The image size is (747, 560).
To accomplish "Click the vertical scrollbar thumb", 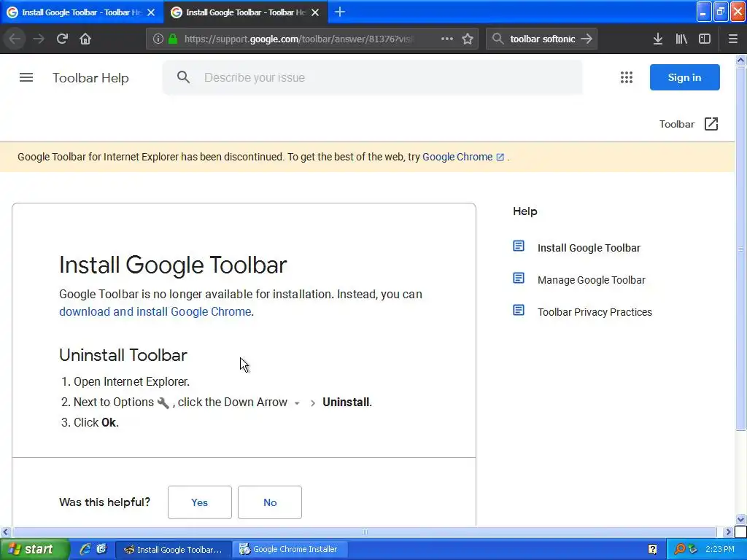I will coord(740,248).
